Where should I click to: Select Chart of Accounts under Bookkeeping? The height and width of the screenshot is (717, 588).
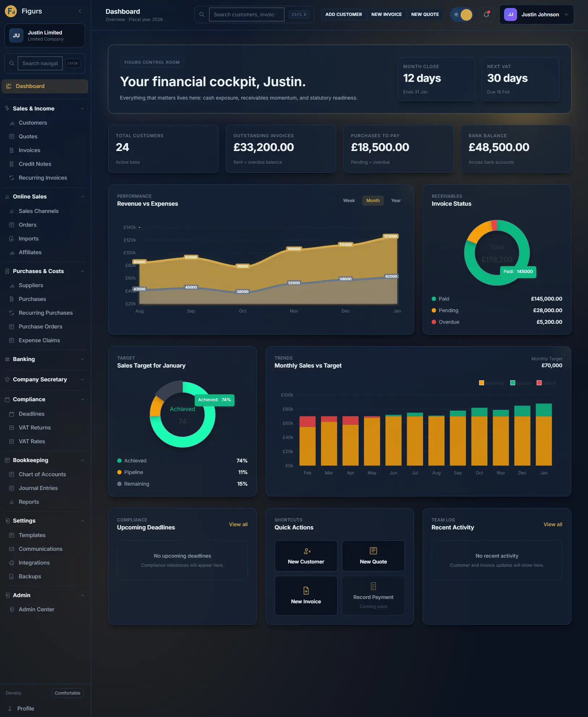[42, 474]
